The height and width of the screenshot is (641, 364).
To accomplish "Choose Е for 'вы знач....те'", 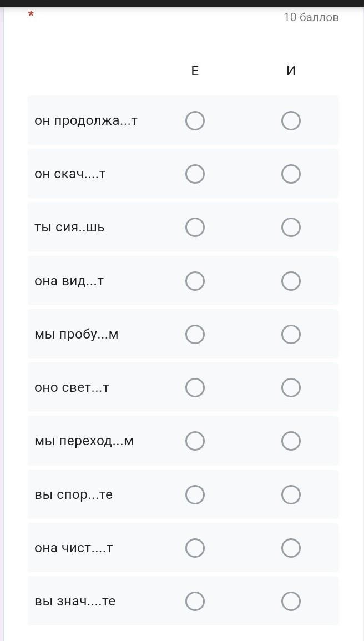I will click(x=195, y=601).
